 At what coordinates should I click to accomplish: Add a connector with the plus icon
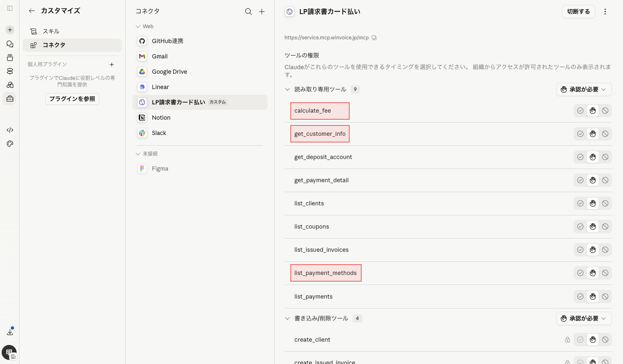(x=262, y=12)
